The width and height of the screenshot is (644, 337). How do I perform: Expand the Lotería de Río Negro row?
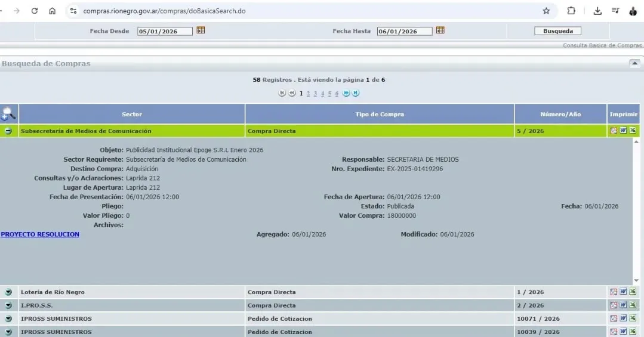(8, 292)
